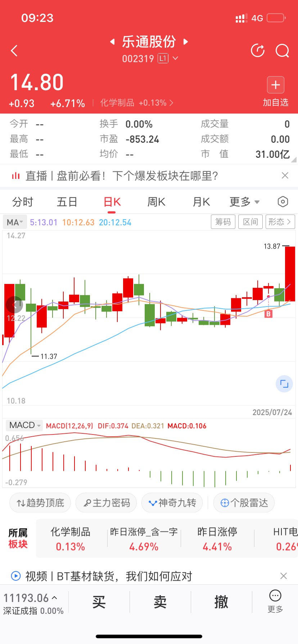Viewport: 298px width, 644px height.
Task: Open video BT基材缺货 headline
Action: pyautogui.click(x=109, y=576)
